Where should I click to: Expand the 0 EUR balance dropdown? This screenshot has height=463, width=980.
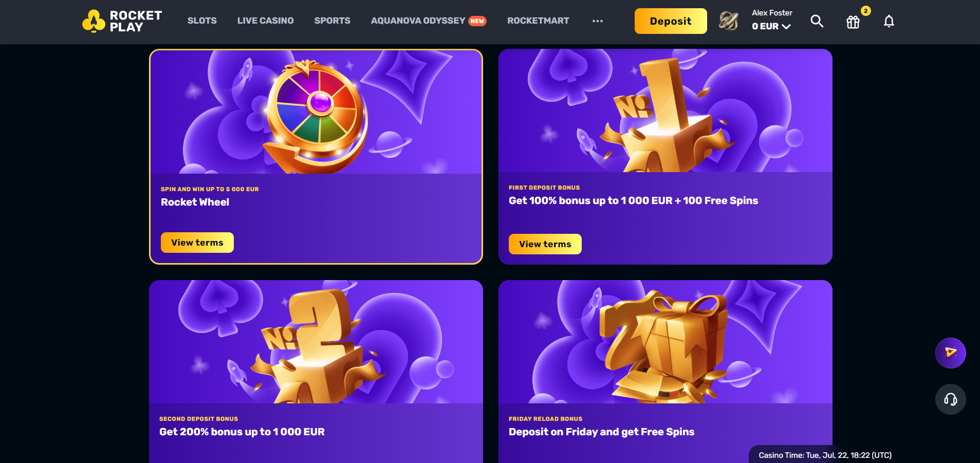(771, 26)
